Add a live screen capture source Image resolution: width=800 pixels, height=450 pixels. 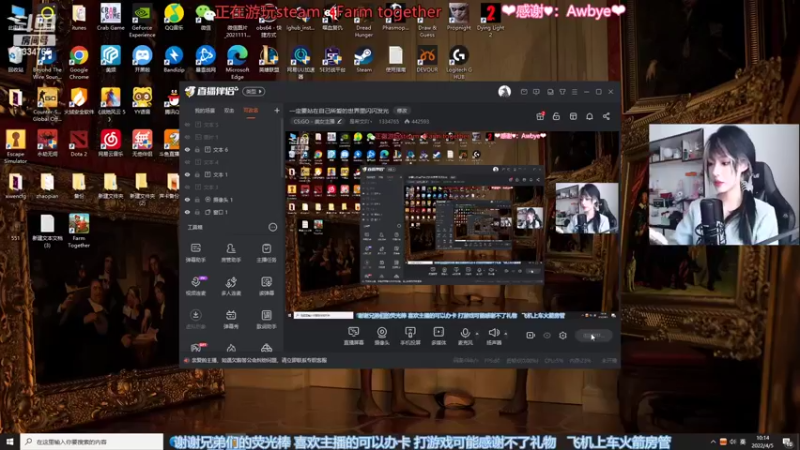click(x=353, y=336)
